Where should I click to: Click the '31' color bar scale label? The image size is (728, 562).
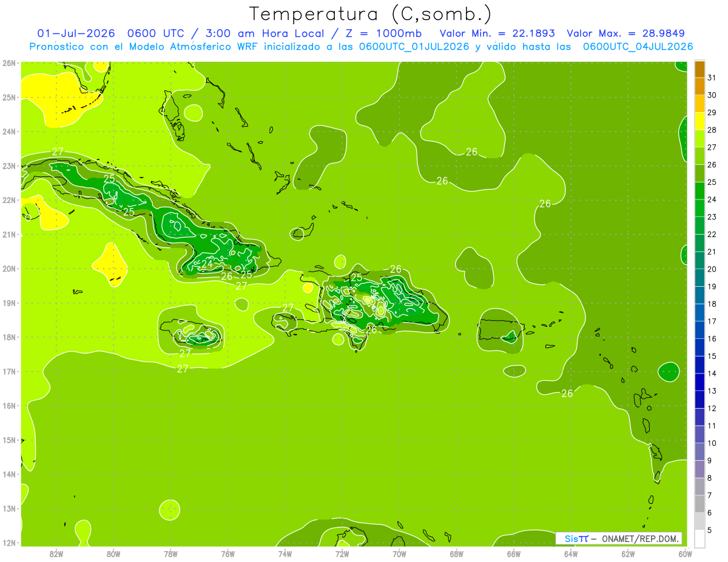pyautogui.click(x=712, y=78)
